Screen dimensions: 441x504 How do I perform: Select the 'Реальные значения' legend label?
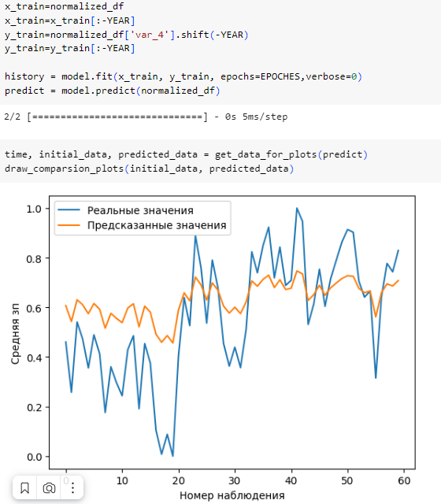pyautogui.click(x=140, y=210)
